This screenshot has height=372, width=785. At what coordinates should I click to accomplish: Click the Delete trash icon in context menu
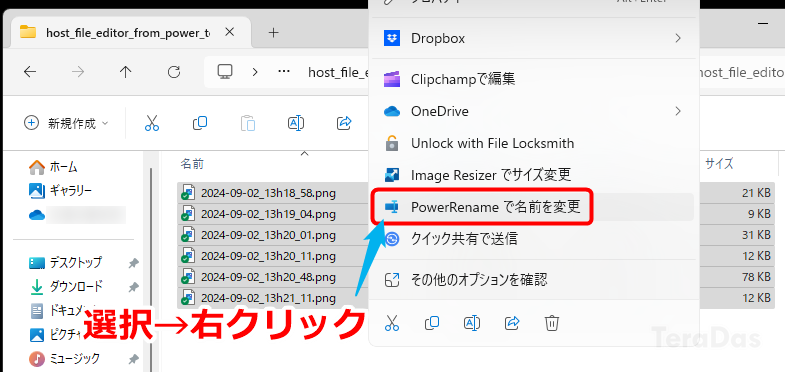552,323
